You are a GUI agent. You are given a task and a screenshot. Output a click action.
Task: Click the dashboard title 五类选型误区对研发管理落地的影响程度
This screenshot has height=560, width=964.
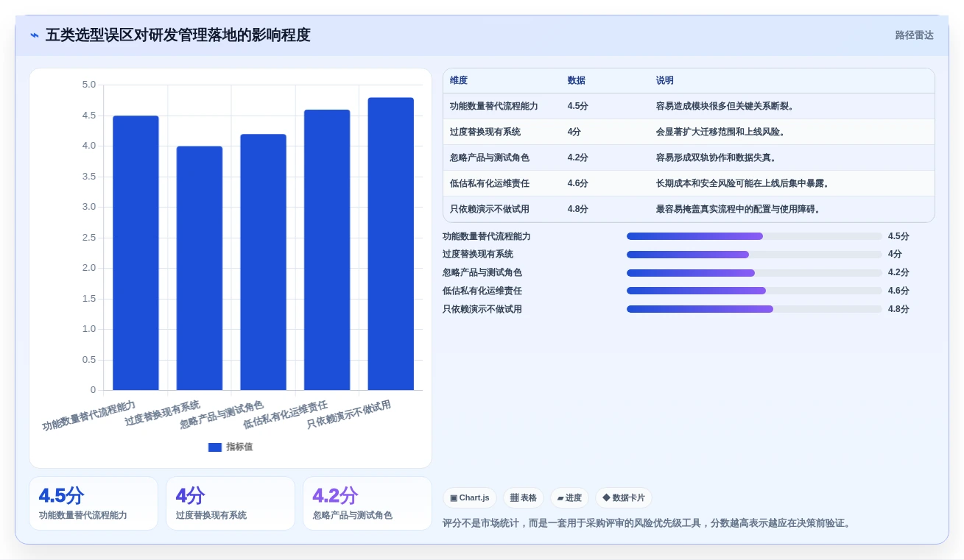[177, 35]
